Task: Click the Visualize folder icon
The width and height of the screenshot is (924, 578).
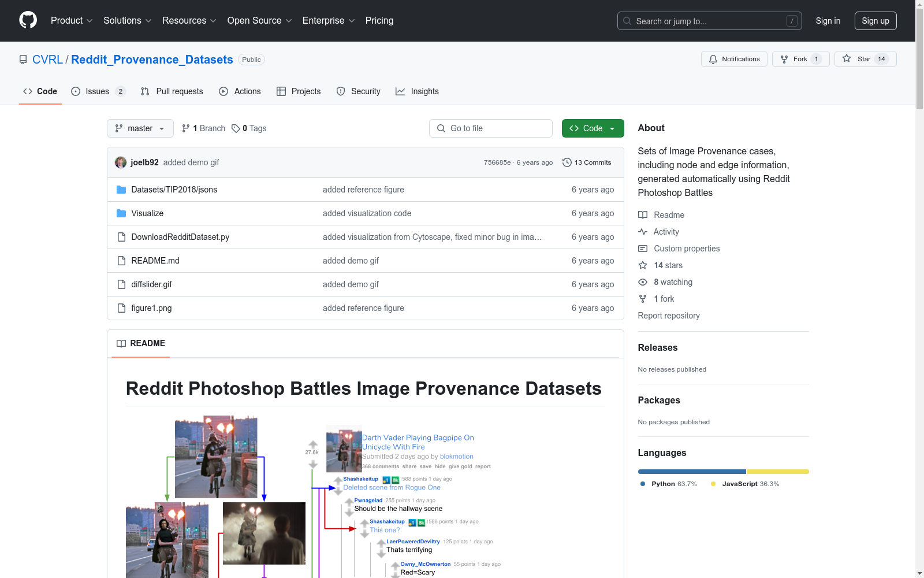Action: click(x=121, y=213)
